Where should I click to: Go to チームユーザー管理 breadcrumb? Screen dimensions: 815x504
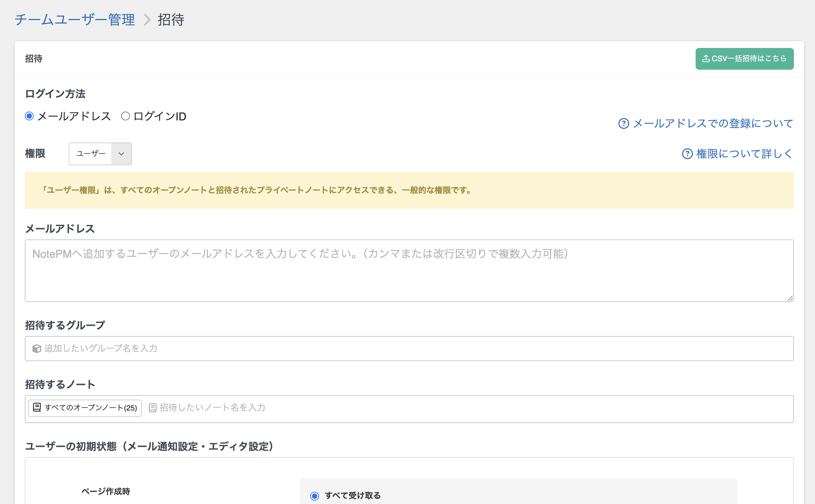coord(75,20)
